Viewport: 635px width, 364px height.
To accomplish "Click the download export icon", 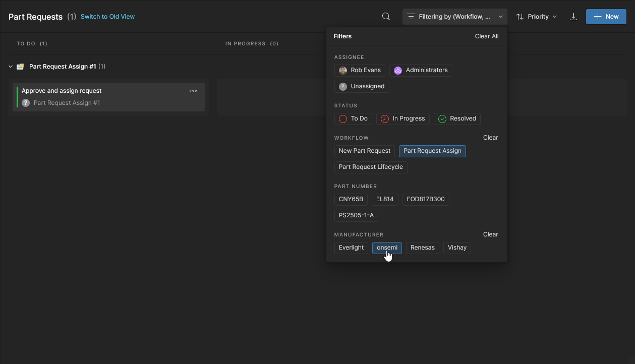I will [x=573, y=17].
